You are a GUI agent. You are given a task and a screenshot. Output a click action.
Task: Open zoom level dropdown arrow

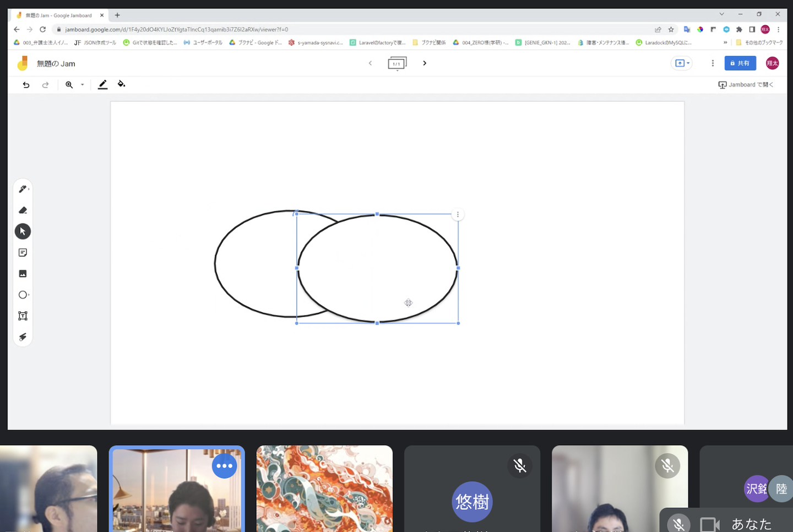pyautogui.click(x=83, y=85)
